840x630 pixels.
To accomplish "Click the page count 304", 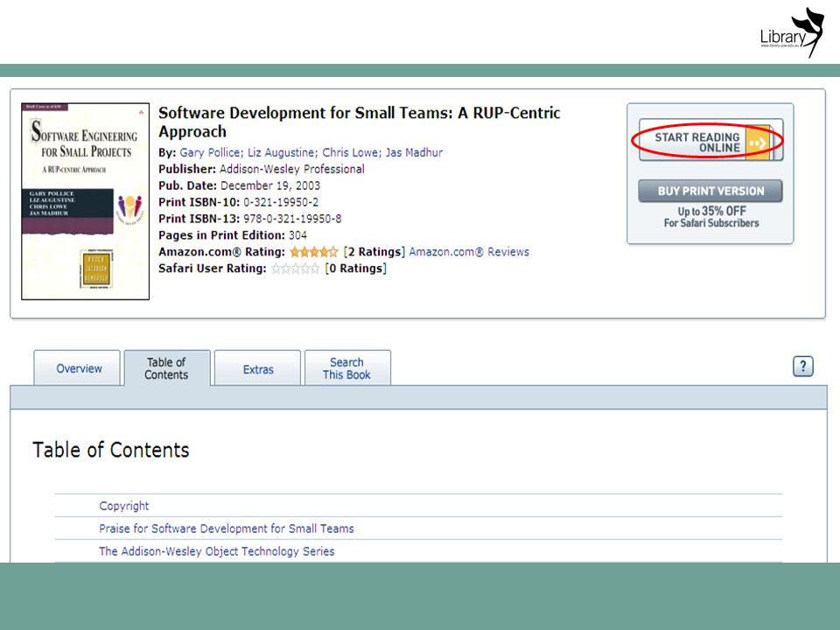I will point(297,235).
